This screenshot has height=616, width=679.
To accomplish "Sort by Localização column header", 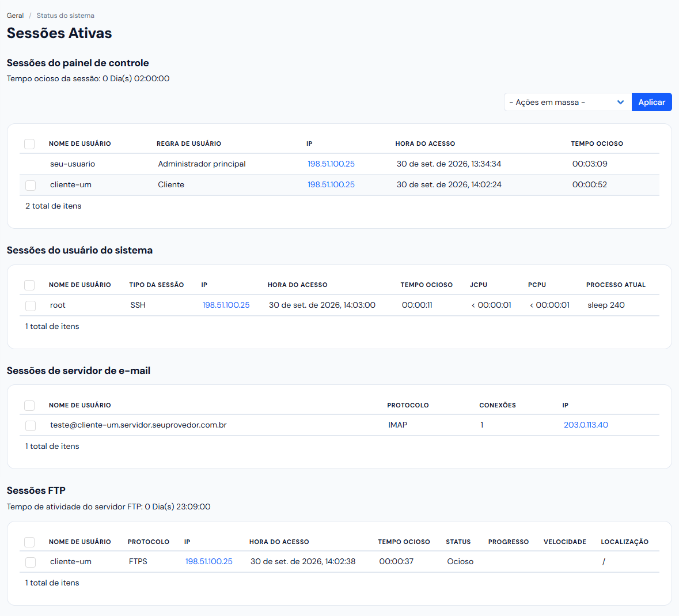I will click(x=624, y=542).
